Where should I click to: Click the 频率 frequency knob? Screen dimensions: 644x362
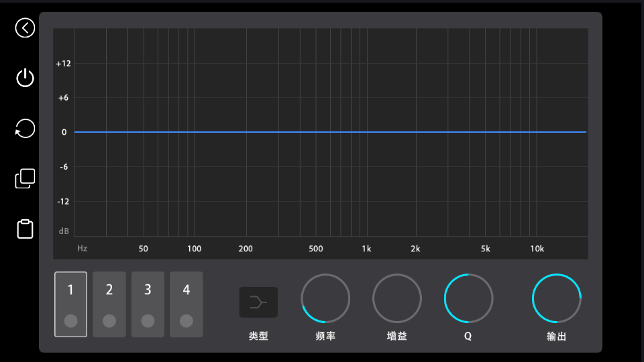coord(325,298)
